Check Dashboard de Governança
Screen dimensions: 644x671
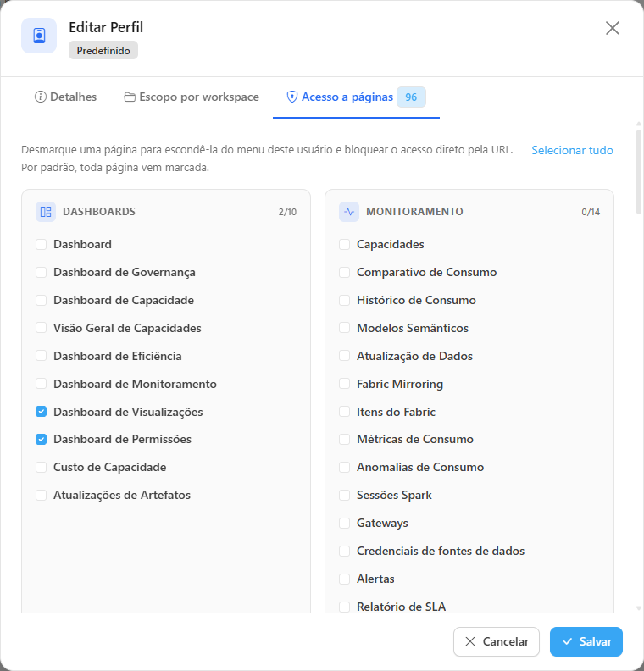[x=41, y=272]
